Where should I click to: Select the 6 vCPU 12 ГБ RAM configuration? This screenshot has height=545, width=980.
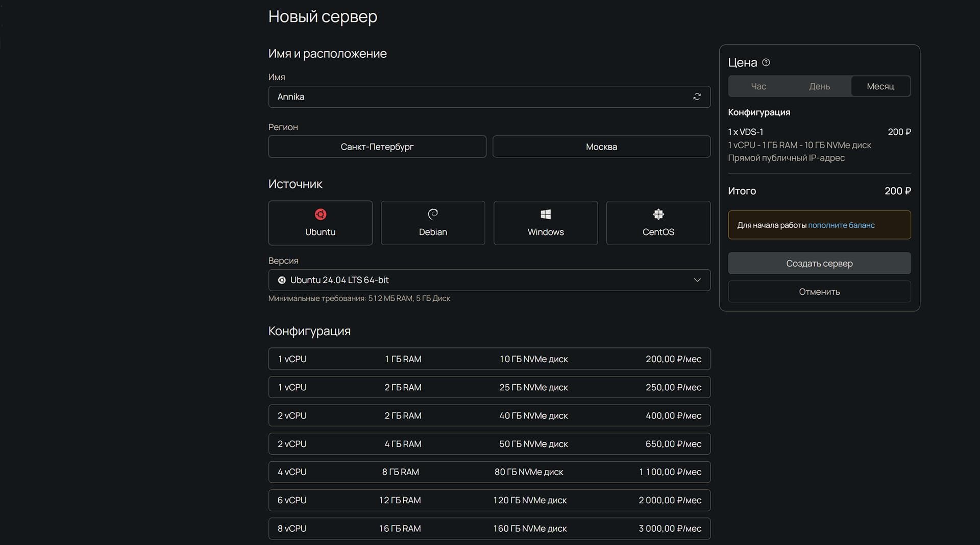pyautogui.click(x=489, y=500)
